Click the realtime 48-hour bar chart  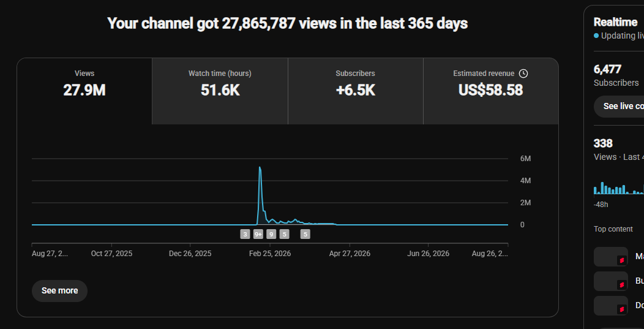618,188
